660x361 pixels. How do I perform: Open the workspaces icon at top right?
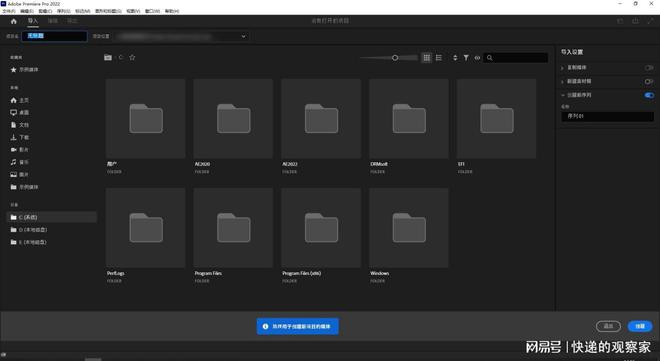(x=620, y=21)
